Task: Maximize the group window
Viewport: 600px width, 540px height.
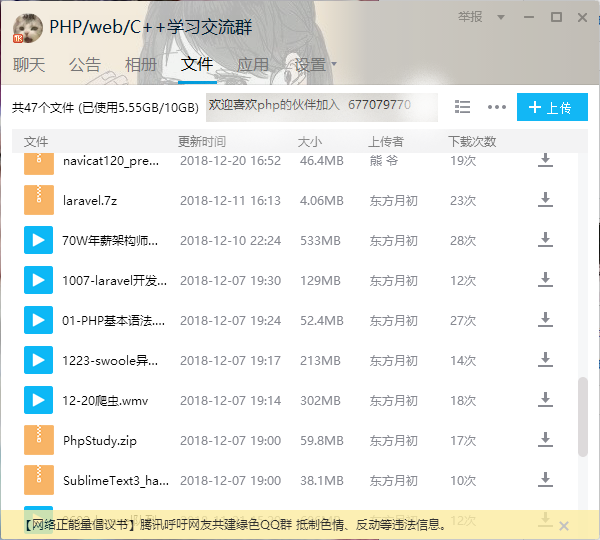Action: click(x=556, y=17)
